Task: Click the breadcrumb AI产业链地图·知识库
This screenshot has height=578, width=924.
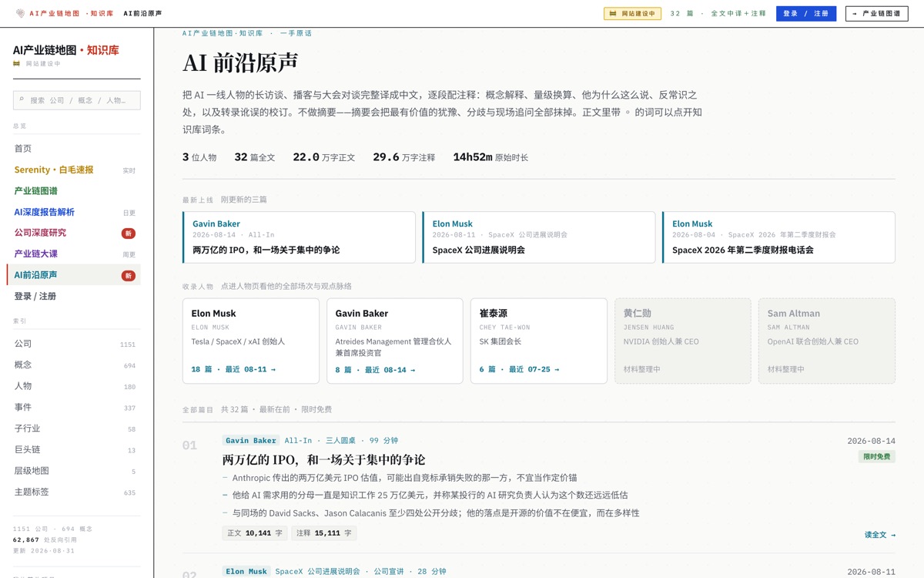Action: (223, 33)
